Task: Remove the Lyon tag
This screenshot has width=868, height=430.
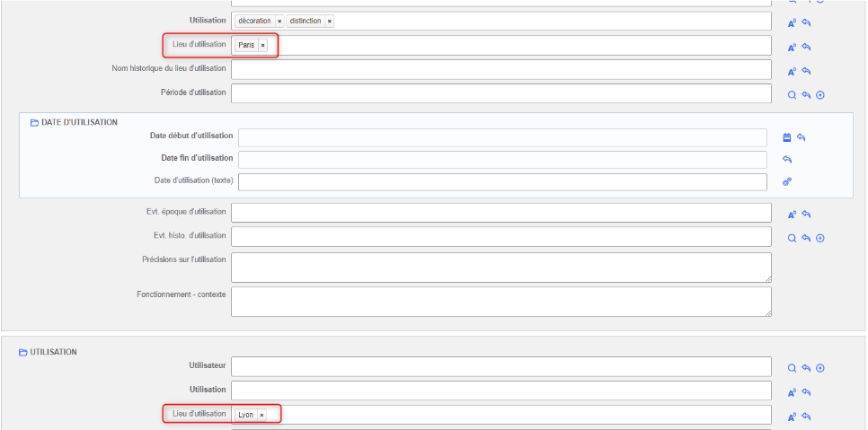Action: [261, 415]
